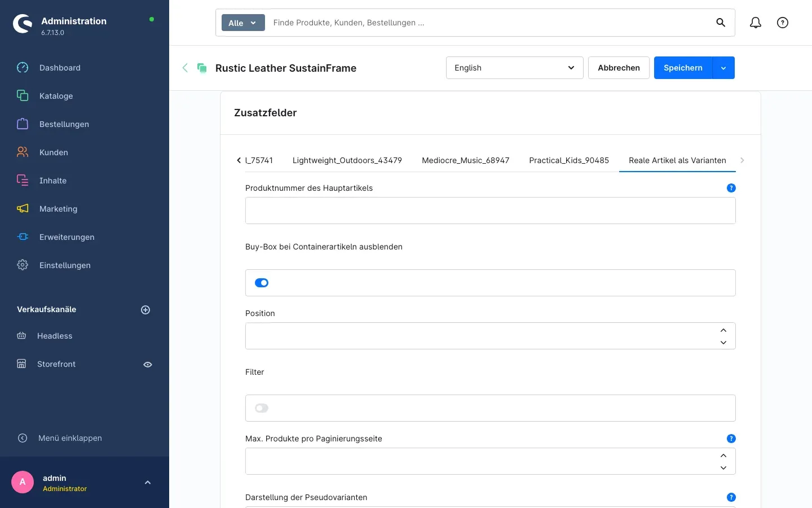Open the English language dropdown
Screen dimensions: 812x508
[515, 68]
